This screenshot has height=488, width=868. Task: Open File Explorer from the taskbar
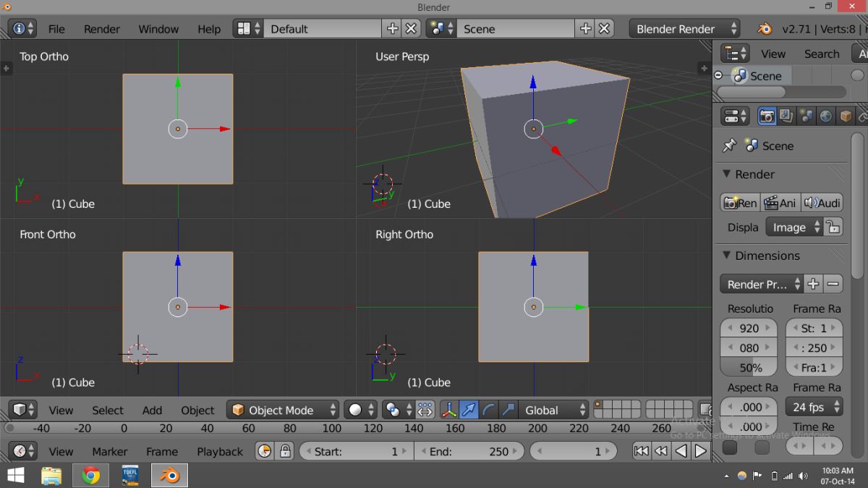pyautogui.click(x=51, y=476)
